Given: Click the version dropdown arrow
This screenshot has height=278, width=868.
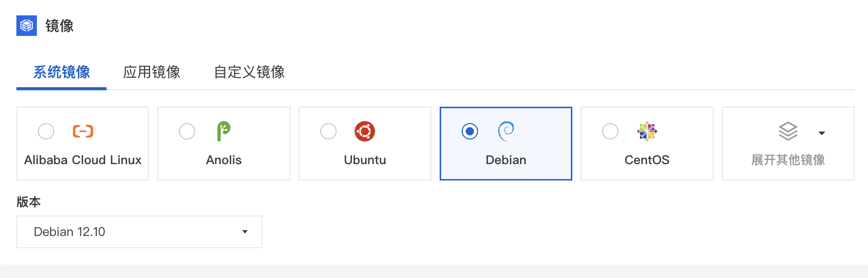Looking at the screenshot, I should coord(245,232).
